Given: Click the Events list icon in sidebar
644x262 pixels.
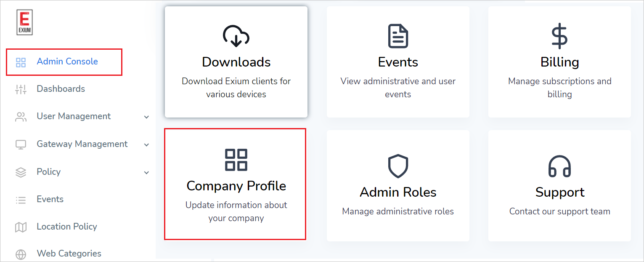Looking at the screenshot, I should click(21, 200).
